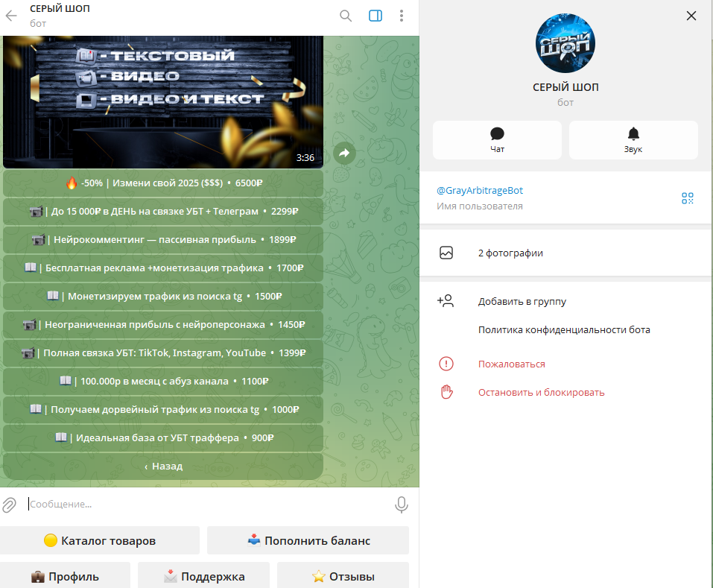Screen dimensions: 713x588
Task: Open search in the chat
Action: click(x=346, y=16)
